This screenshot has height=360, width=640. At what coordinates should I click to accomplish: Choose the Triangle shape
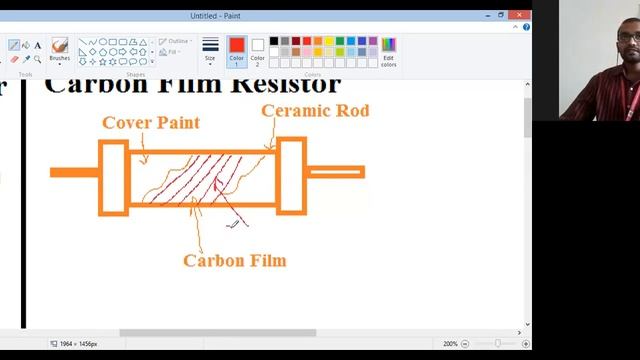[x=143, y=42]
